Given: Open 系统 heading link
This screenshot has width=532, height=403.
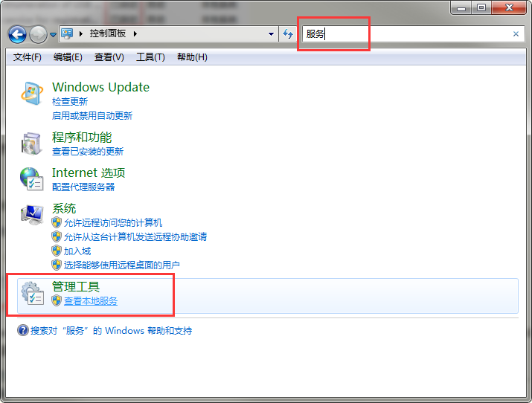Looking at the screenshot, I should pos(64,208).
